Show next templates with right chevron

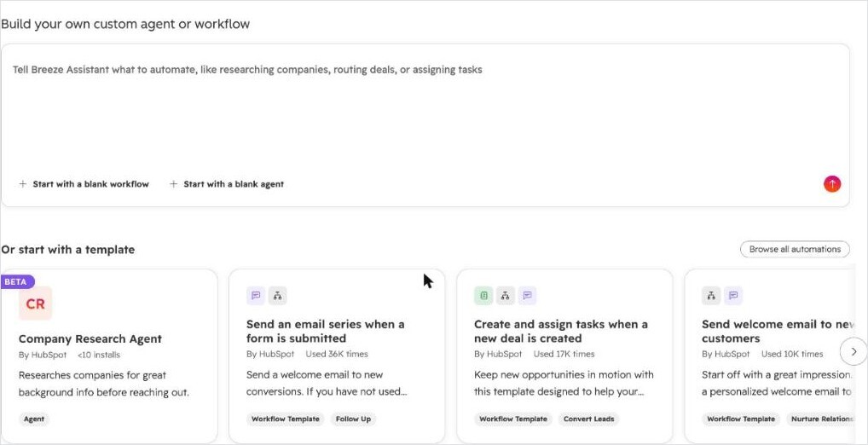coord(854,351)
